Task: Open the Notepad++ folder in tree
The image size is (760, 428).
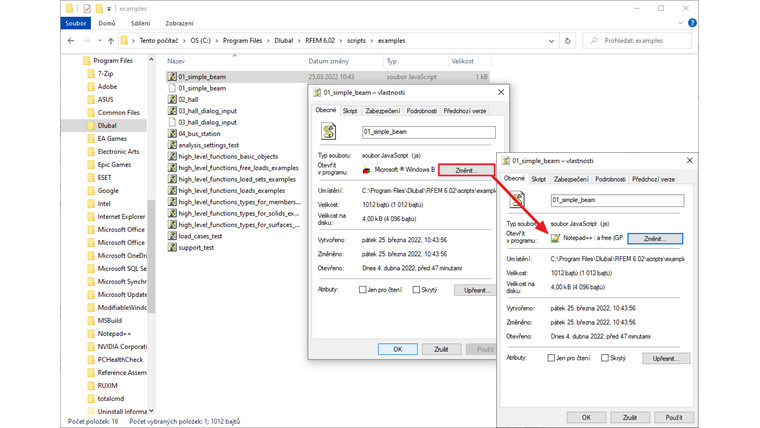Action: coord(114,333)
